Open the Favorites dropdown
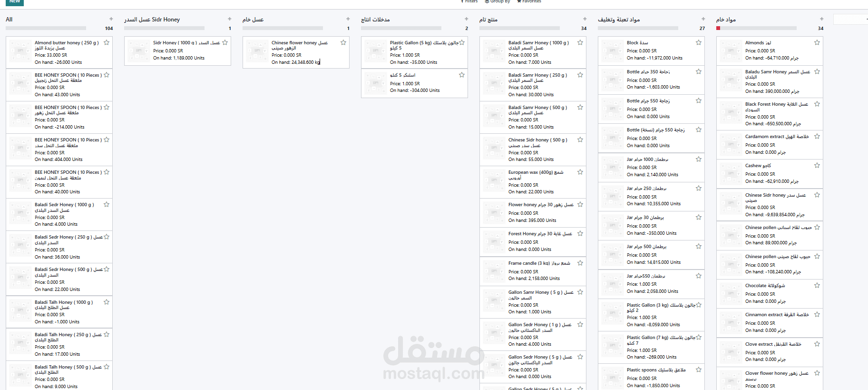 click(529, 1)
